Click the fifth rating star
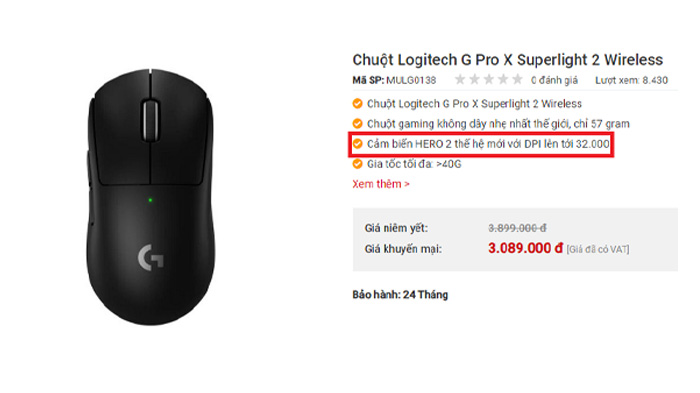700x393 pixels. pyautogui.click(x=517, y=79)
